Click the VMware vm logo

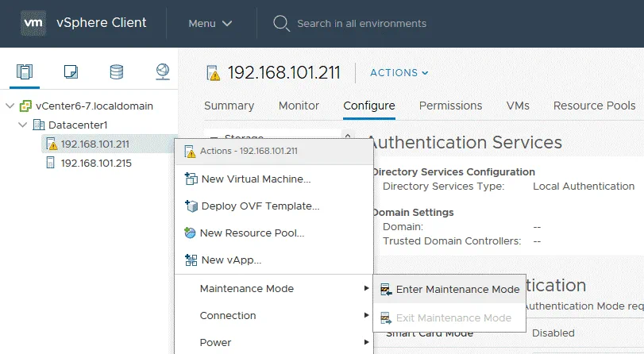pos(33,23)
